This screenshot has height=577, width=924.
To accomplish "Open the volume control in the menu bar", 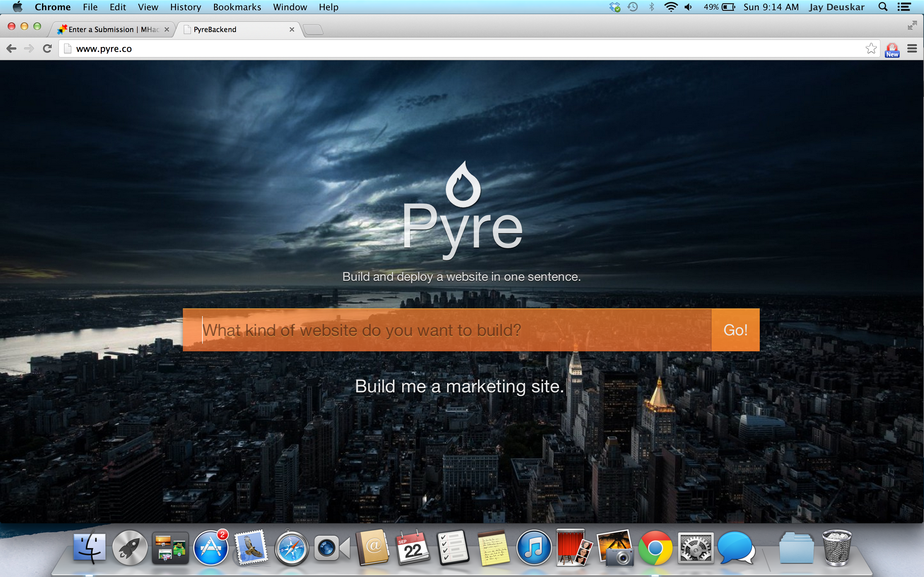I will pyautogui.click(x=689, y=7).
